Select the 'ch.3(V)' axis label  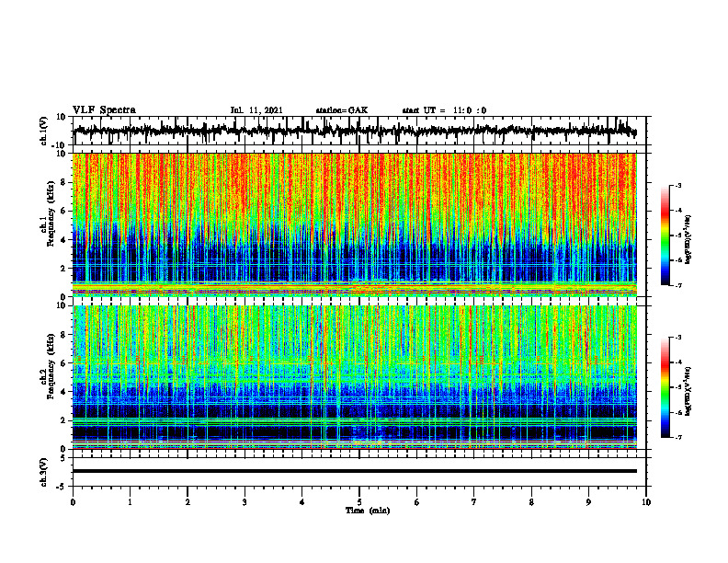pyautogui.click(x=44, y=472)
